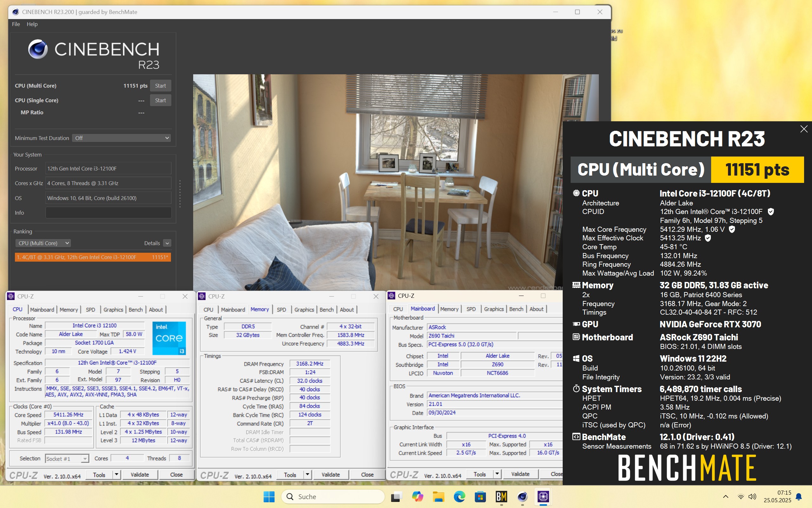Open the Tools dropdown arrow in the first CPU-Z window
The image size is (812, 508).
(116, 474)
